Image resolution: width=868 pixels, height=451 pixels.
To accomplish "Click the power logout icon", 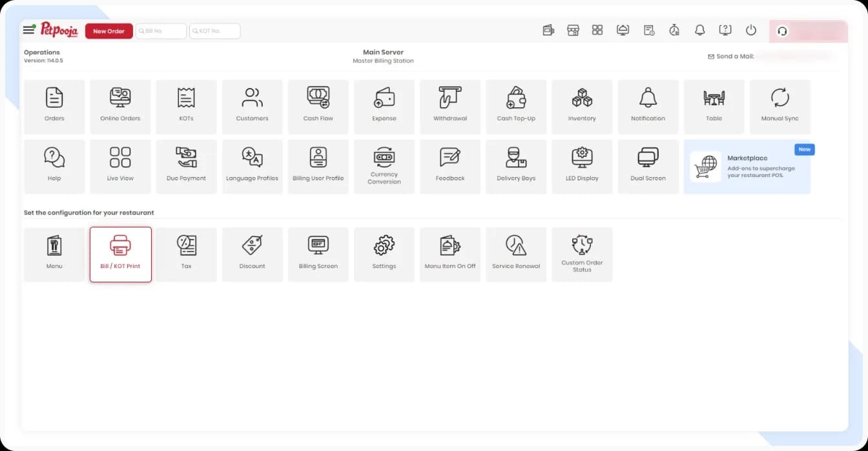I will tap(750, 30).
